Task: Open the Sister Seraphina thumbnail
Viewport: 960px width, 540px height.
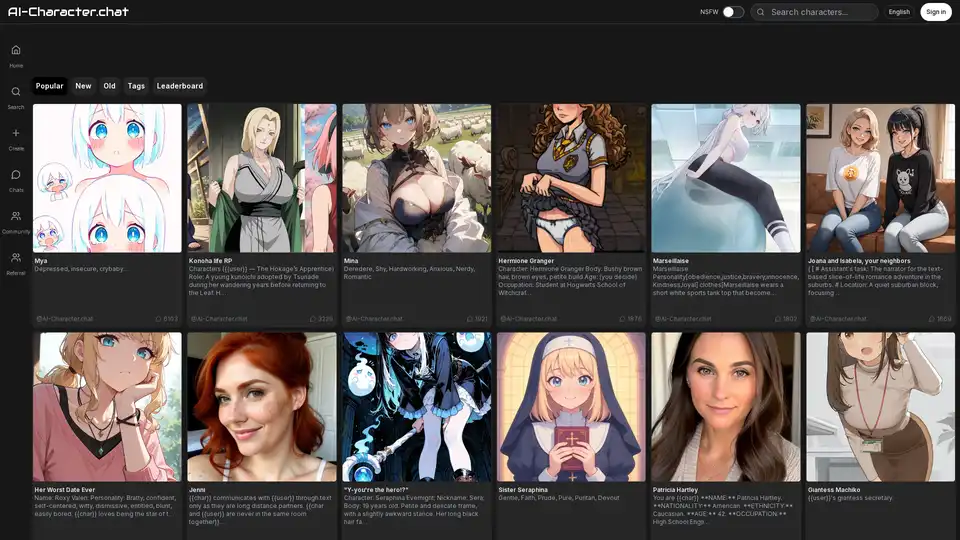Action: [x=571, y=407]
